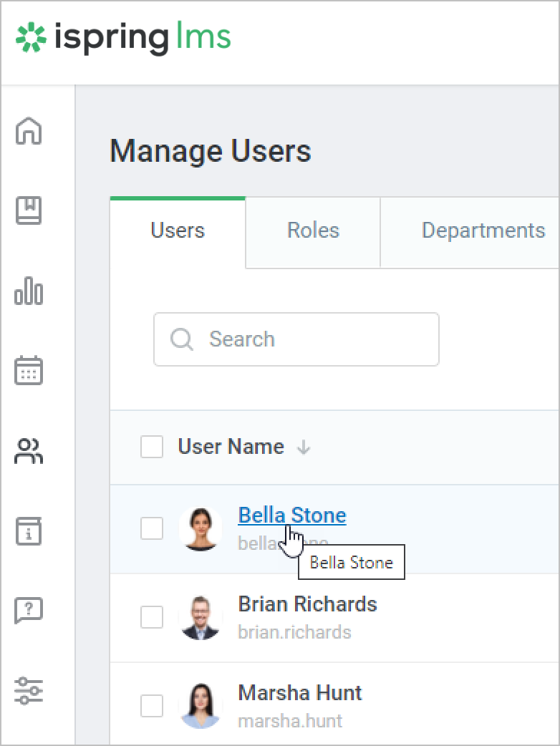
Task: Open the Home icon in sidebar
Action: point(29,131)
